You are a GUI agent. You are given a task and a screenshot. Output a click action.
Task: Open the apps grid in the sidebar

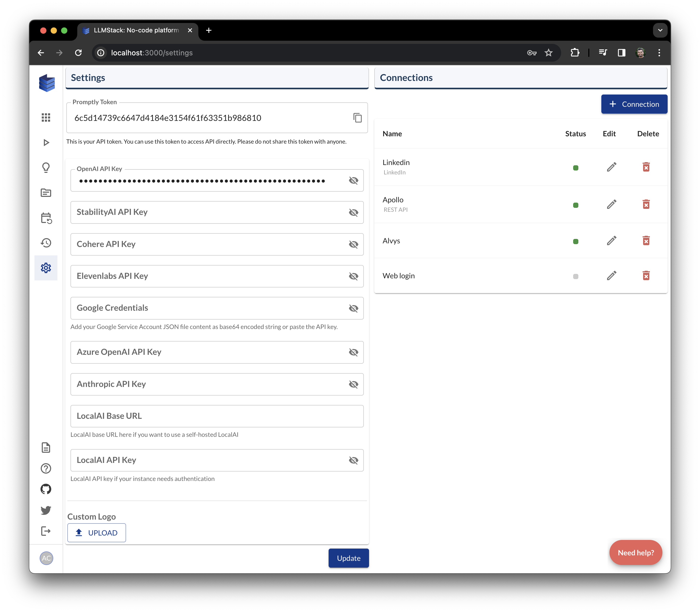coord(46,117)
